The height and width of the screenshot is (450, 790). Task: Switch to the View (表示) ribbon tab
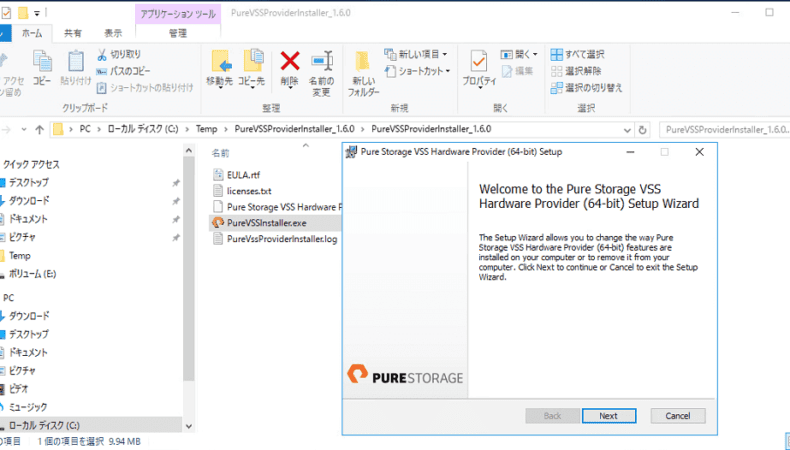point(113,33)
